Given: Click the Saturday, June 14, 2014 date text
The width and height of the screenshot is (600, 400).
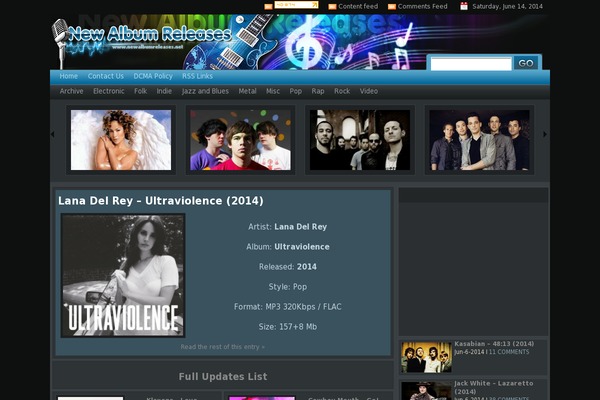Looking at the screenshot, I should (x=507, y=6).
